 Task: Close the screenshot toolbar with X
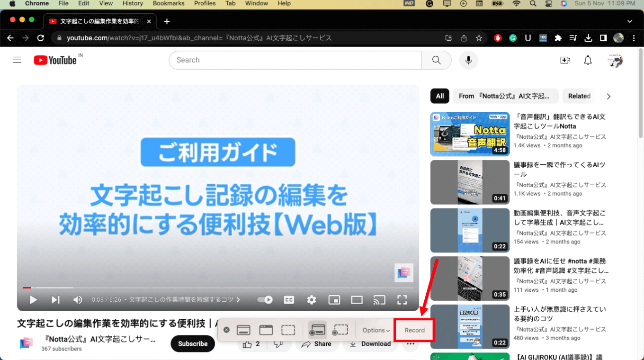pyautogui.click(x=226, y=330)
